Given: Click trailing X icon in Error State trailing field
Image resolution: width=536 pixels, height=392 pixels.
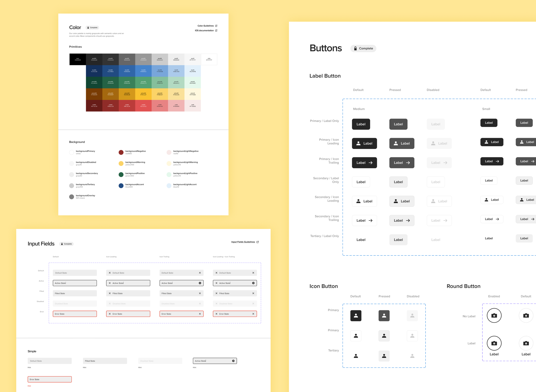Looking at the screenshot, I should click(200, 314).
